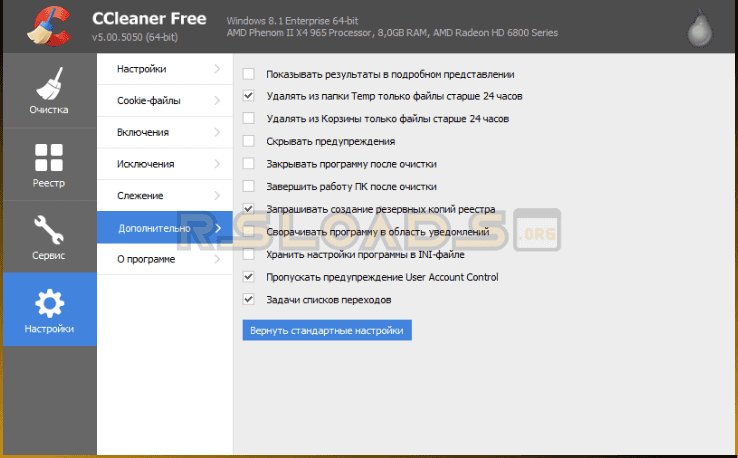Toggle Скрывать предупреждения checkbox
Screen dimensions: 738x458
coord(249,141)
